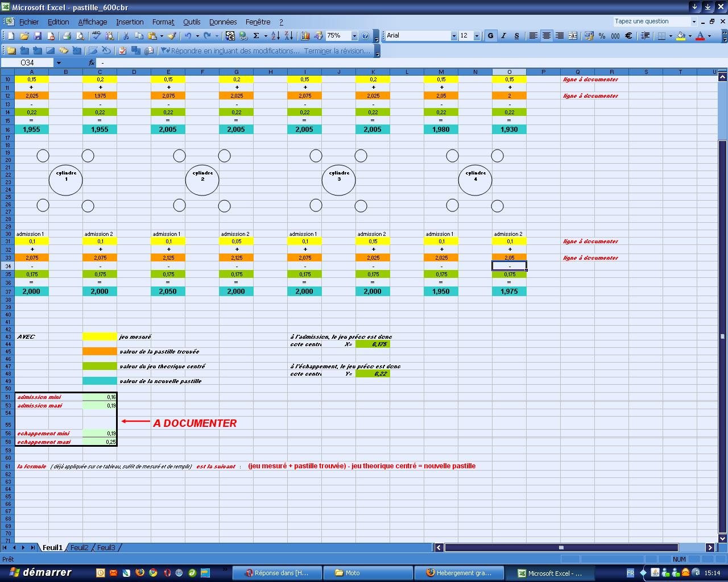Click the Merge and Center icon
This screenshot has height=582, width=728.
click(573, 36)
